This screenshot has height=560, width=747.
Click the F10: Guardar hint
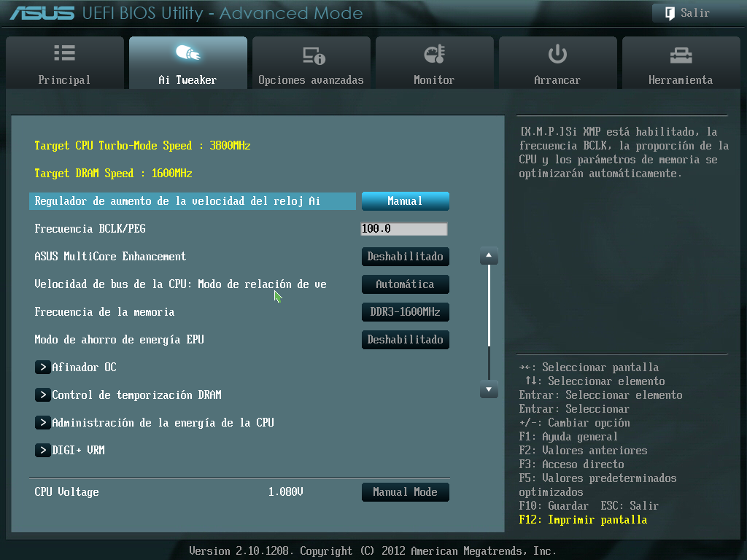point(554,506)
